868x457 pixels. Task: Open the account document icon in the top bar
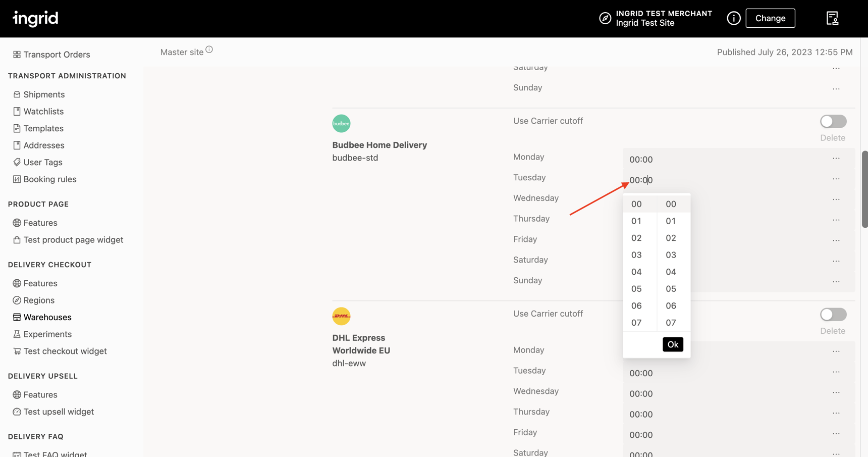pos(832,18)
